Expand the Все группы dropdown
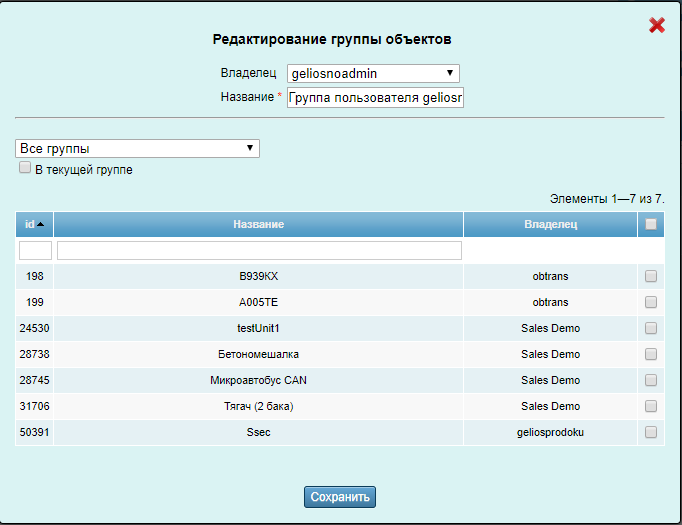682x525 pixels. click(x=137, y=149)
